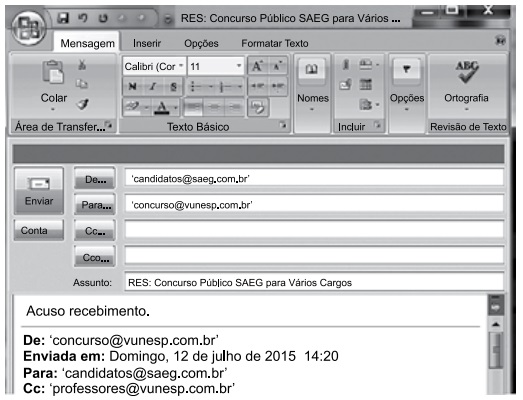Switch to the Inserir tab
Image resolution: width=523 pixels, height=400 pixels.
tap(147, 43)
